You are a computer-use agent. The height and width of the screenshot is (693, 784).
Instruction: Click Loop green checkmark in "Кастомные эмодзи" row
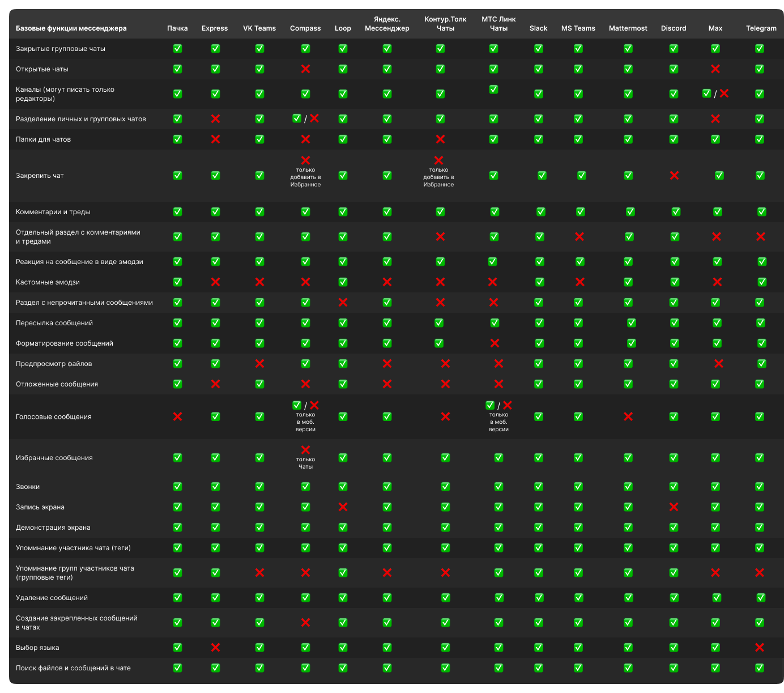point(343,282)
